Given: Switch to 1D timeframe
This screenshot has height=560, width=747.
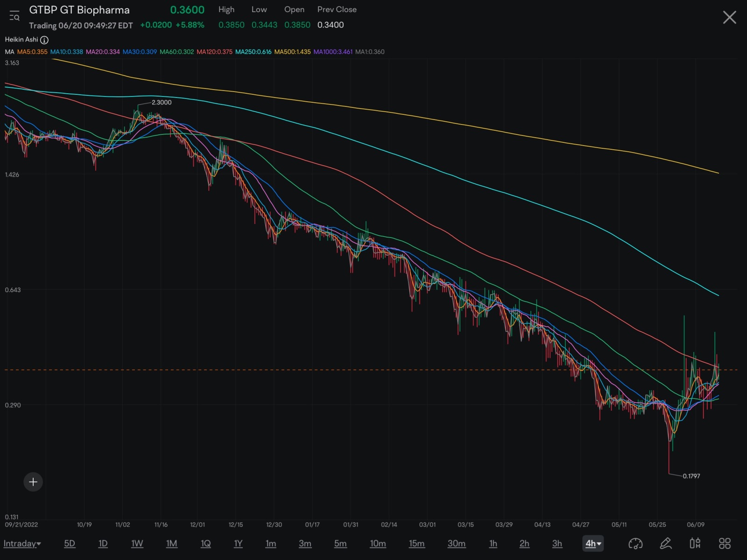Looking at the screenshot, I should (x=103, y=544).
